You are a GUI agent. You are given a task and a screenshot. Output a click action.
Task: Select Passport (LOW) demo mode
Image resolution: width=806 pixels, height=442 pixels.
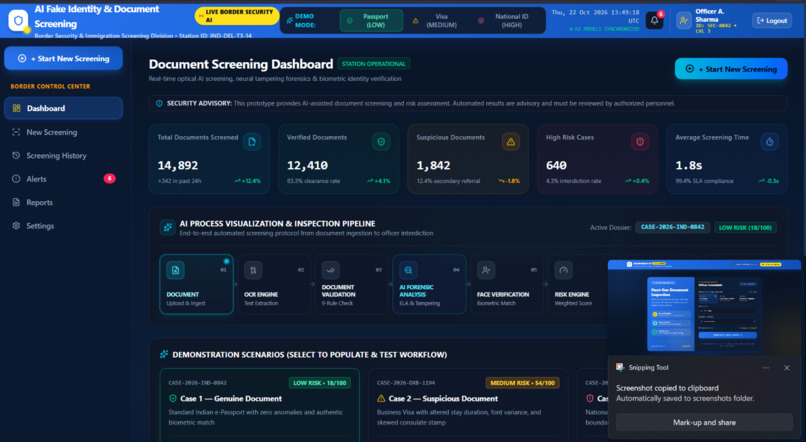371,21
